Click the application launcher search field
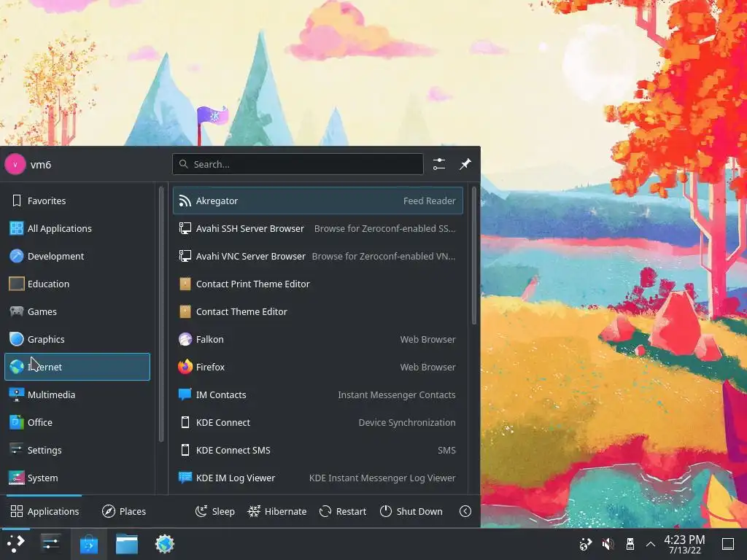 [298, 164]
